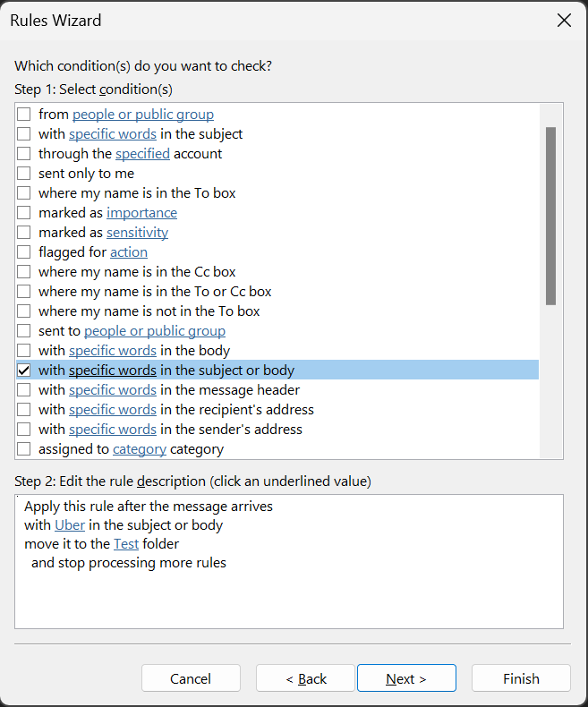Screen dimensions: 588x707
Task: Click the 'specified' account link
Action: [x=142, y=154]
